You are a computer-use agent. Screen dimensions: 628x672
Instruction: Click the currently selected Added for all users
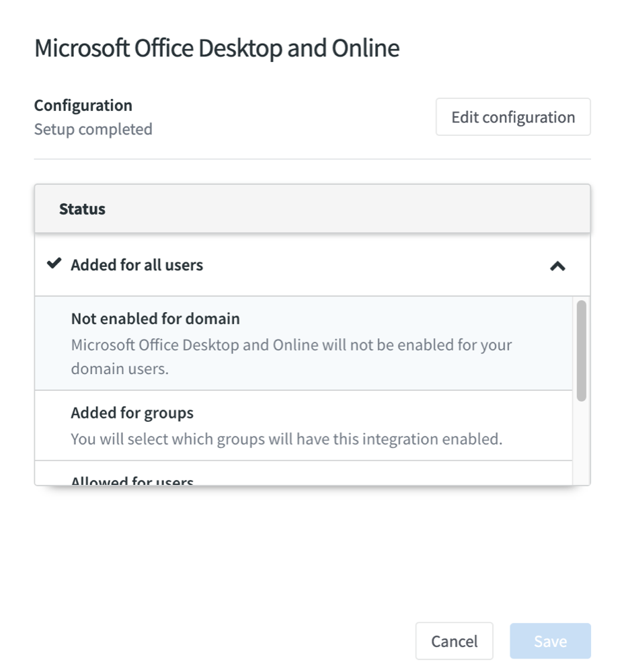coord(137,264)
